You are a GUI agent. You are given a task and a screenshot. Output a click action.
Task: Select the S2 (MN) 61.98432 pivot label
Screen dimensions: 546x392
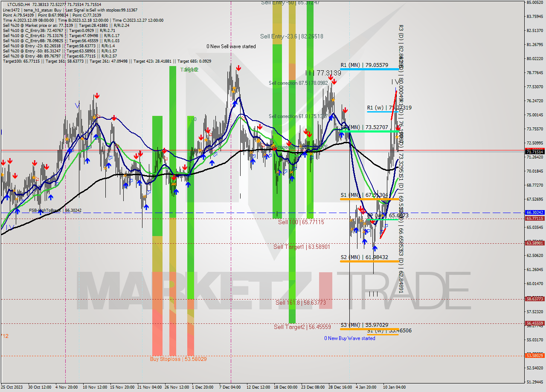tap(364, 257)
